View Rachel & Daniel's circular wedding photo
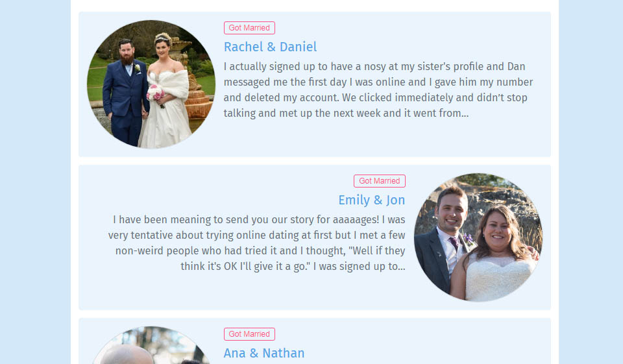623x364 pixels. pyautogui.click(x=151, y=84)
